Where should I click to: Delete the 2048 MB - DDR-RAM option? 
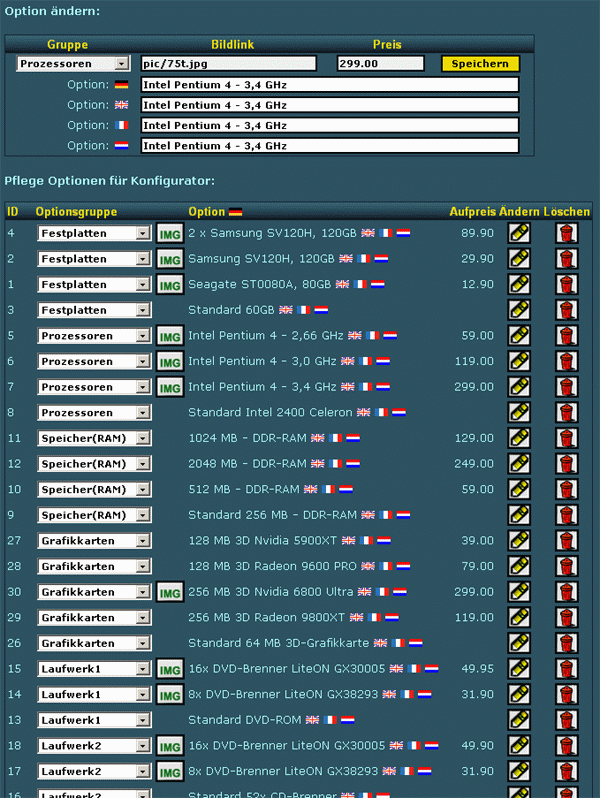click(x=566, y=464)
